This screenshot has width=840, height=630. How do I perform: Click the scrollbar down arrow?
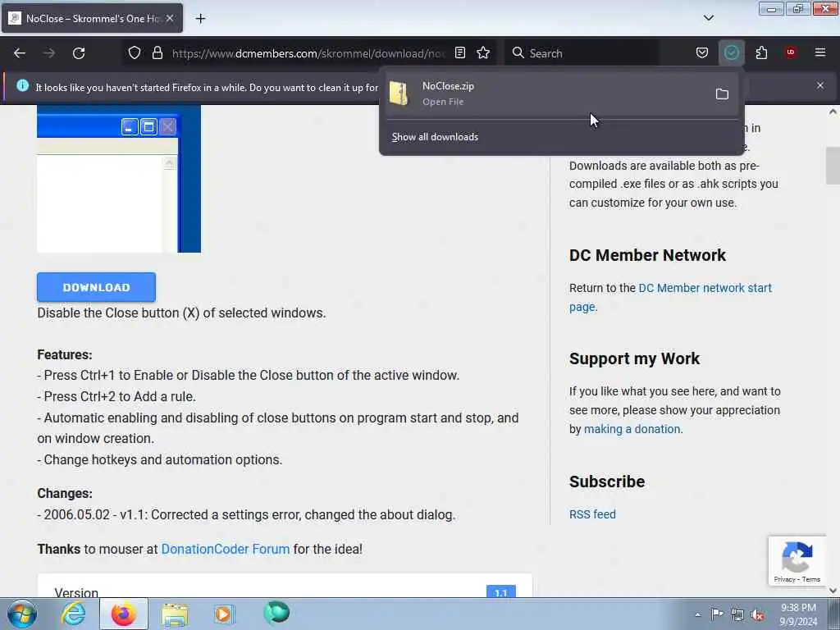coord(833,591)
